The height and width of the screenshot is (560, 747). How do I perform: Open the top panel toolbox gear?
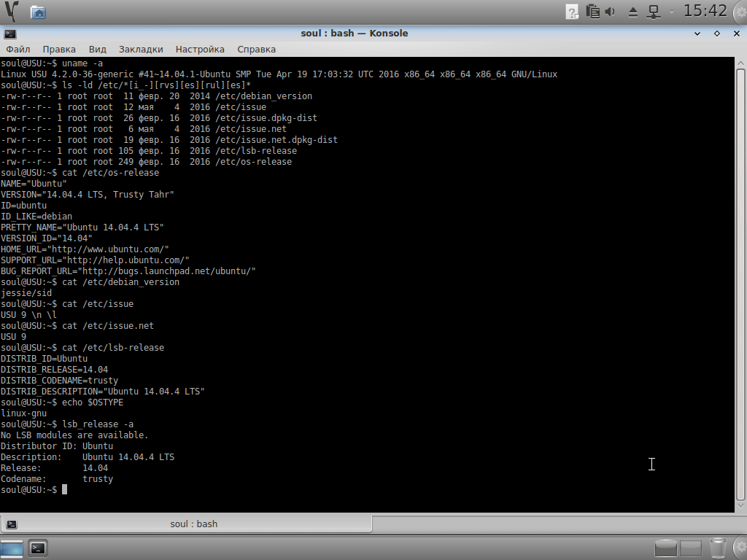741,12
